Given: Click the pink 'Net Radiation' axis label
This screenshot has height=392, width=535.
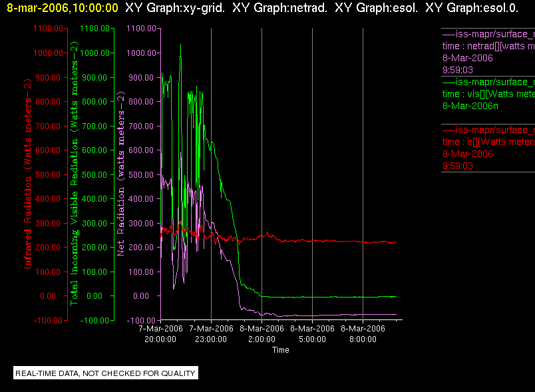Looking at the screenshot, I should point(121,174).
